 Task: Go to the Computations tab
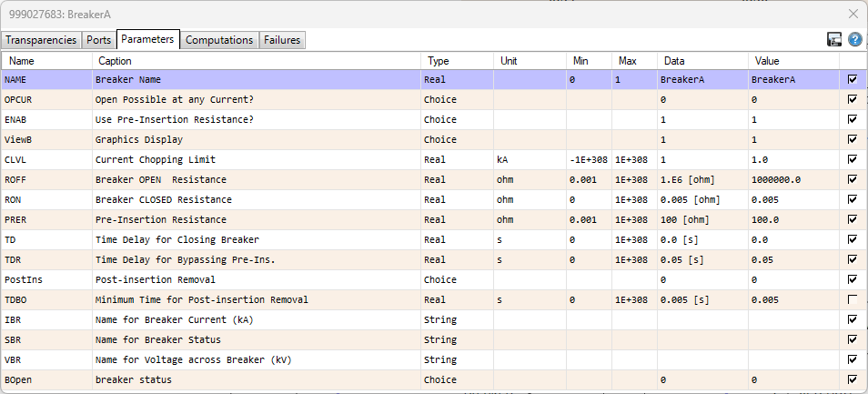(219, 40)
